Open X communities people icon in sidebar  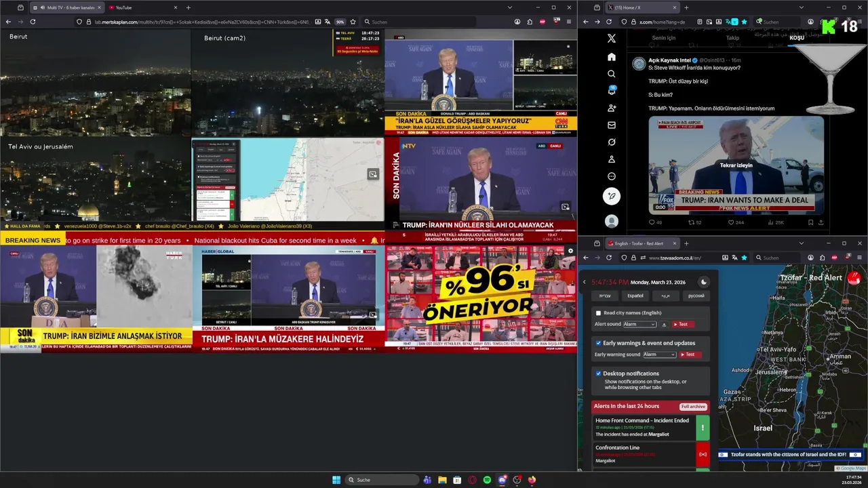click(x=611, y=108)
